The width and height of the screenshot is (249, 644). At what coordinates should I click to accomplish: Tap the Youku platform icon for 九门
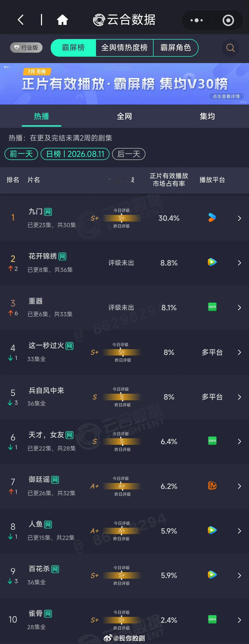point(212,217)
